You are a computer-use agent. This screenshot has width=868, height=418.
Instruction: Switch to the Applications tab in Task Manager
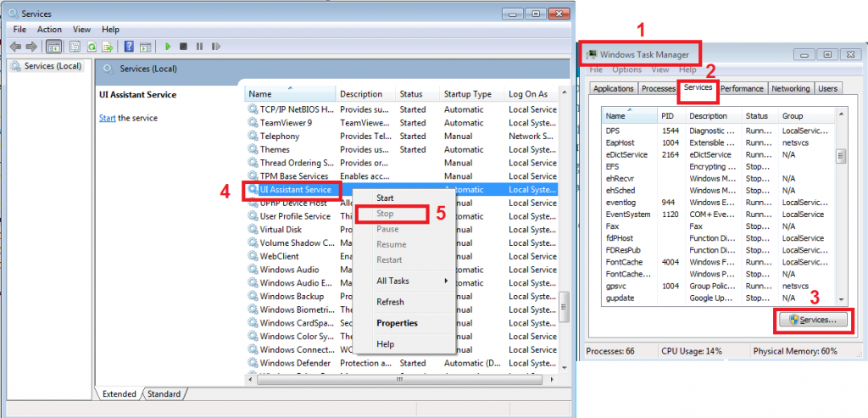pos(614,88)
